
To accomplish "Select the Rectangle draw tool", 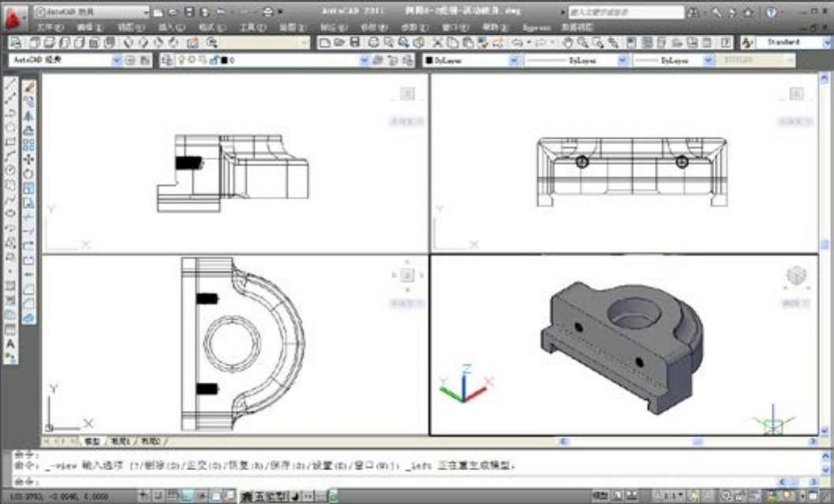I will pyautogui.click(x=10, y=141).
